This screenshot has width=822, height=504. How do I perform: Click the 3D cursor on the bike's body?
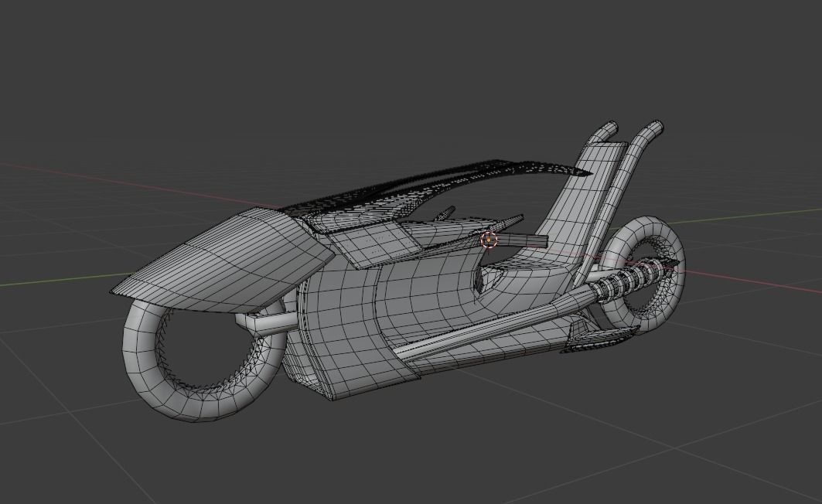coord(489,240)
